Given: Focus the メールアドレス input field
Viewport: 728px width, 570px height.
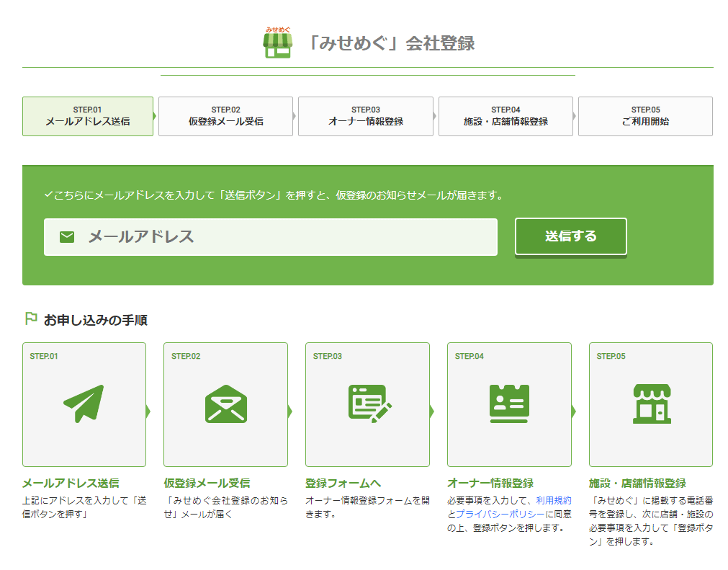Looking at the screenshot, I should [288, 237].
